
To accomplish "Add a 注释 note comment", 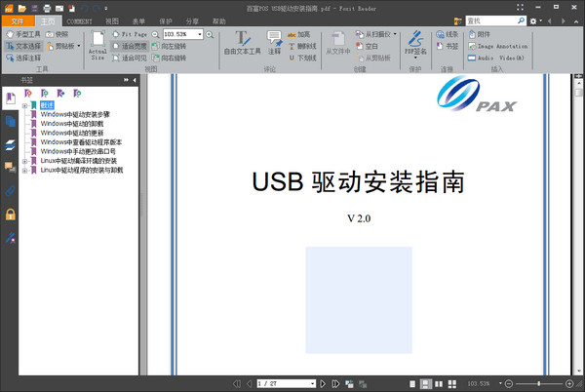I will [274, 43].
